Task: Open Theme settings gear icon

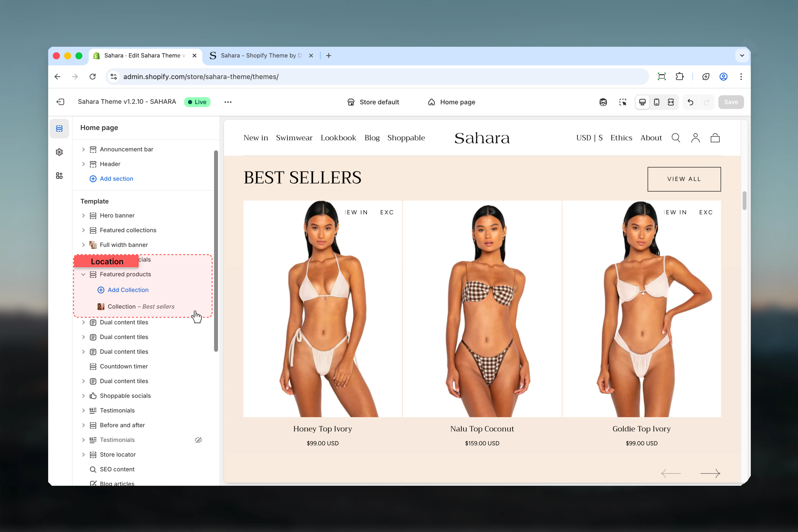Action: coord(59,152)
